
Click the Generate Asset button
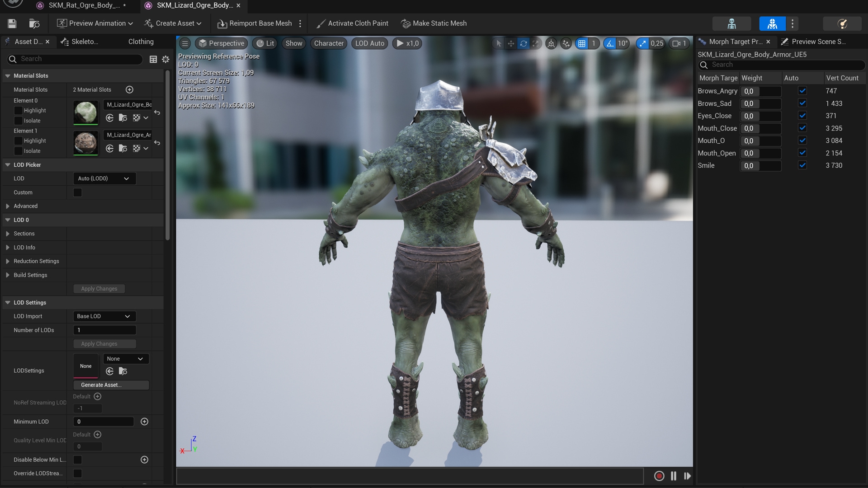coord(111,385)
